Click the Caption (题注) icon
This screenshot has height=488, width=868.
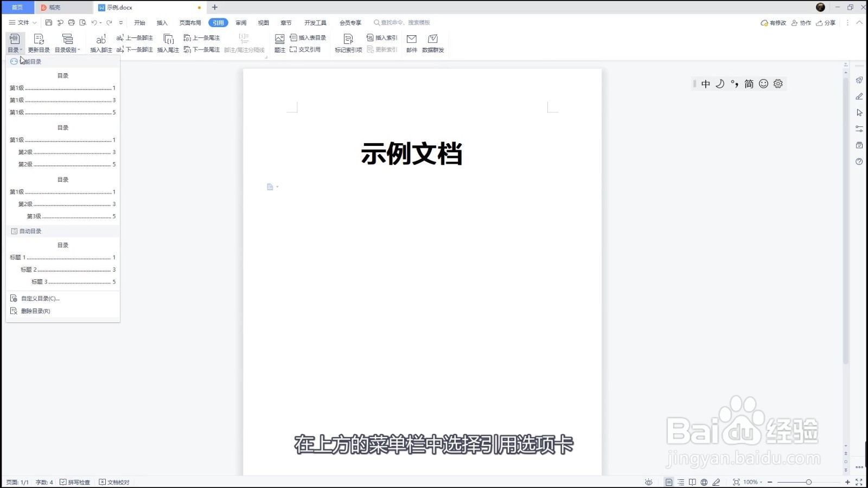[279, 43]
